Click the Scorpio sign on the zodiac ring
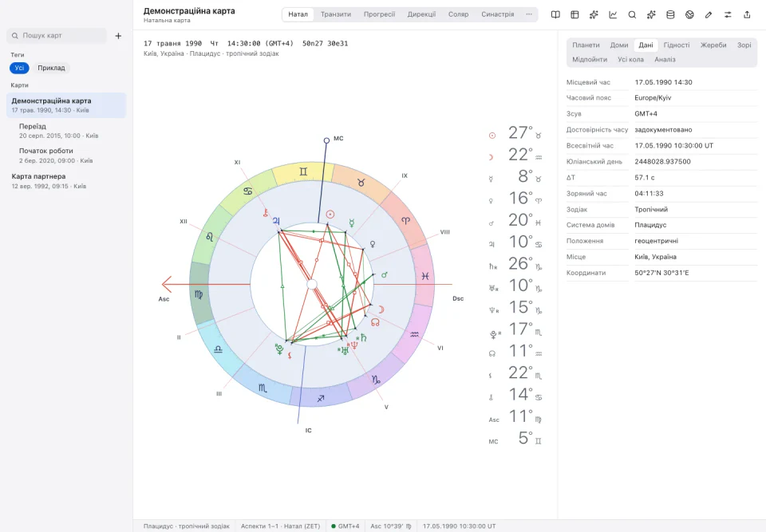Viewport: 766px width, 532px height. click(x=263, y=388)
